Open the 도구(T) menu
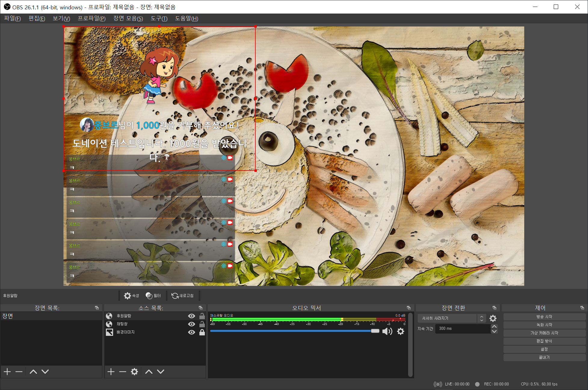 point(159,19)
